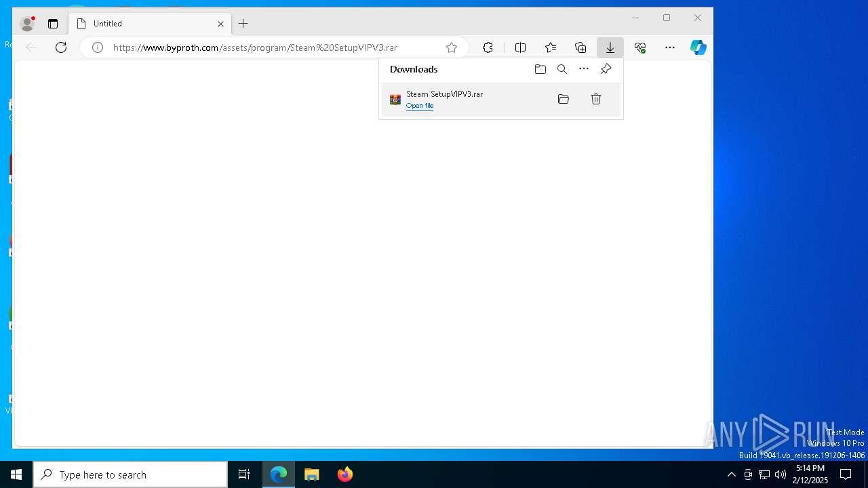Open Collections icon

pyautogui.click(x=580, y=47)
